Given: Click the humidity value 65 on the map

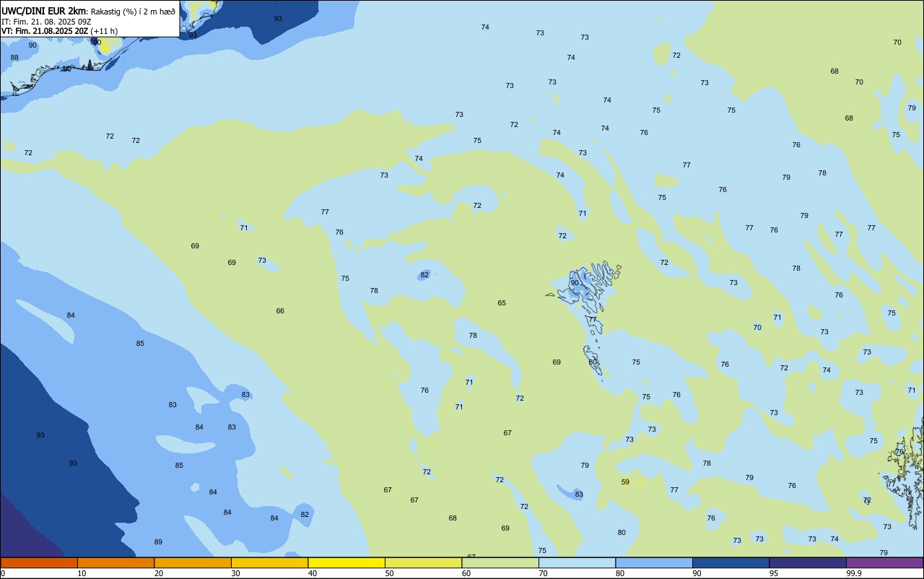Looking at the screenshot, I should [x=502, y=302].
